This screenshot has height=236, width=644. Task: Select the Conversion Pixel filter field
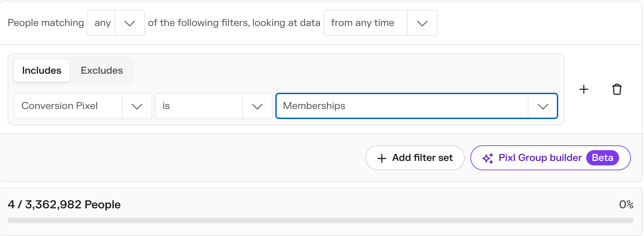(x=83, y=106)
